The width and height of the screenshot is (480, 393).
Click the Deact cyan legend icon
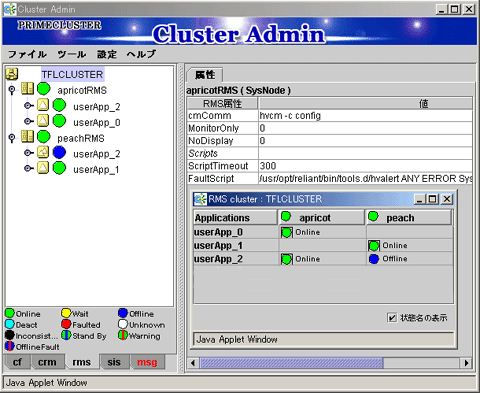click(10, 324)
